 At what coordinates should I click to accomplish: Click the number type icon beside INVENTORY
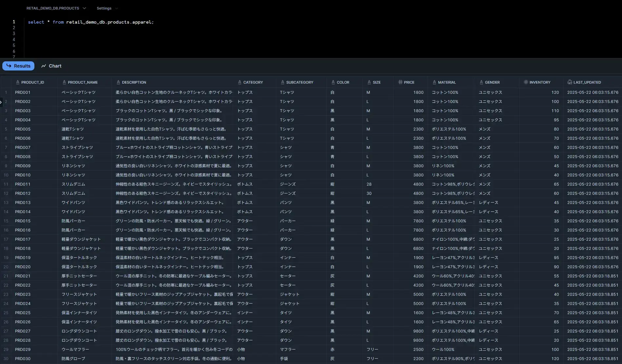click(x=526, y=82)
